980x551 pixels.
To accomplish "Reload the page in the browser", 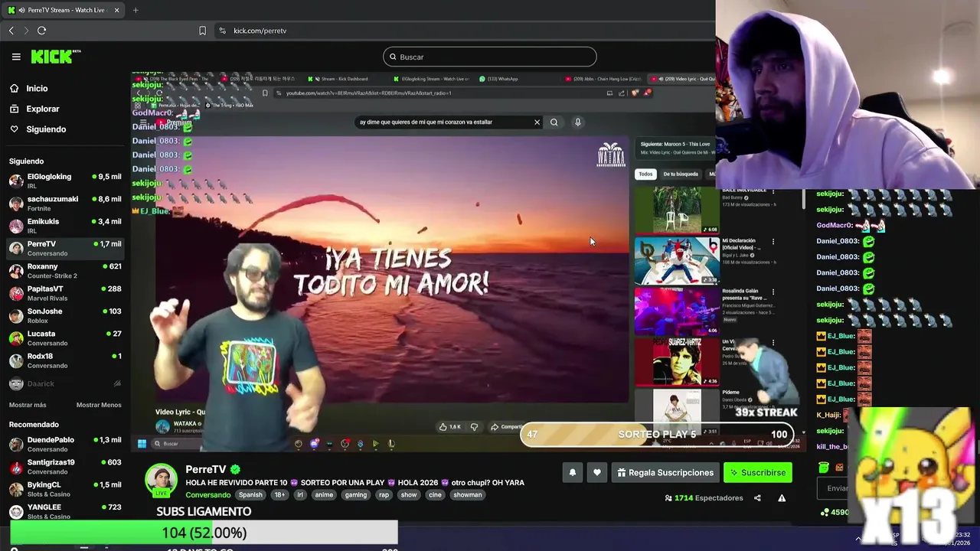I will 41,31.
